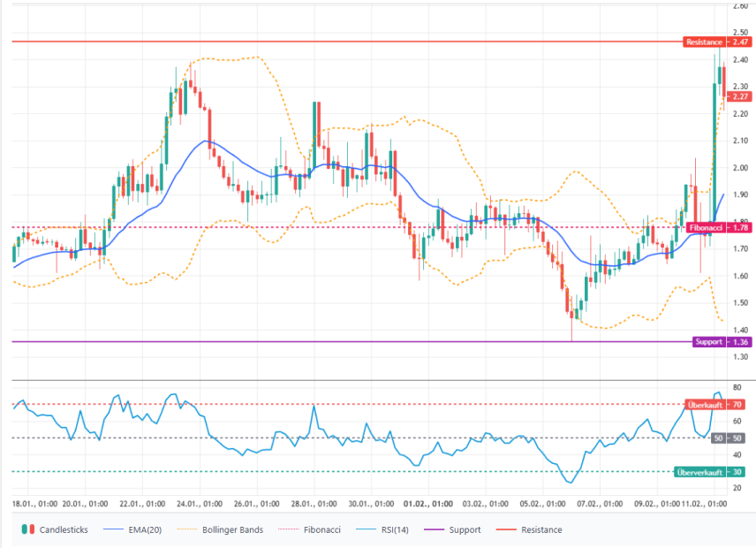Click the 2.00 value on price axis

pos(739,168)
